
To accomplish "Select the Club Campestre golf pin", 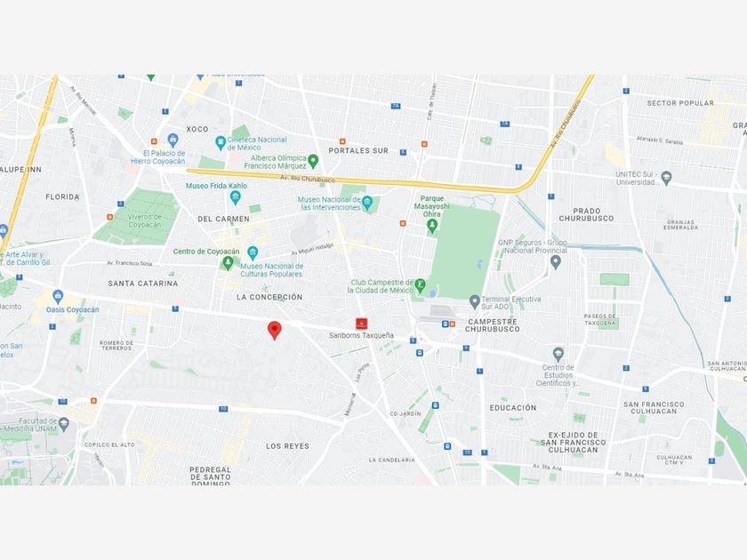I will 420,285.
